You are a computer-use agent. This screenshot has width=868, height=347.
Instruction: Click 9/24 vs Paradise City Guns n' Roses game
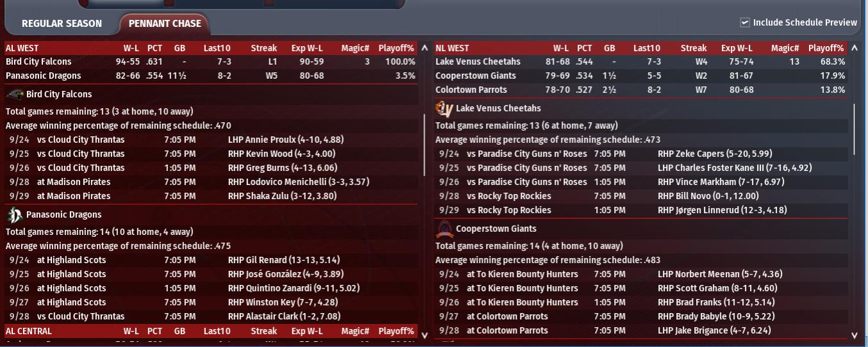(x=641, y=154)
